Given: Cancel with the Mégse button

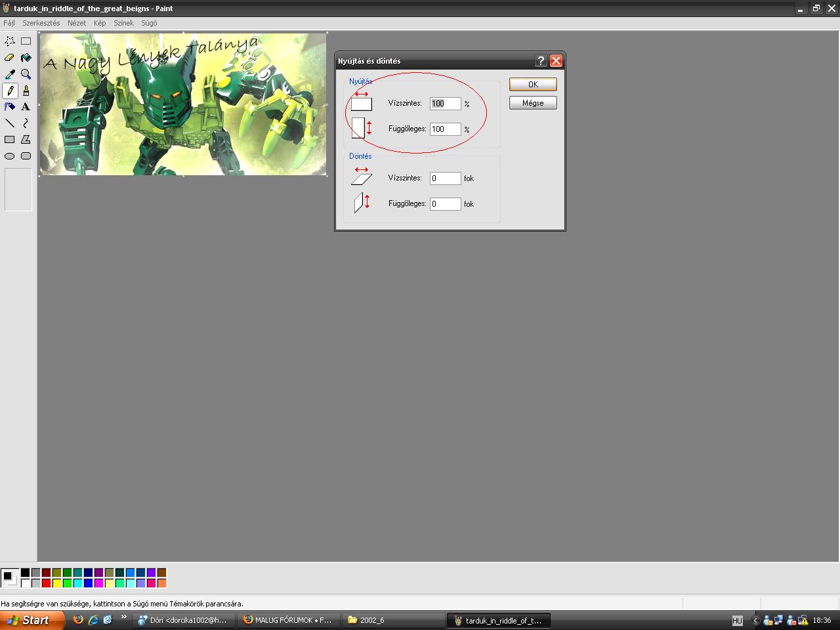Looking at the screenshot, I should pos(533,103).
